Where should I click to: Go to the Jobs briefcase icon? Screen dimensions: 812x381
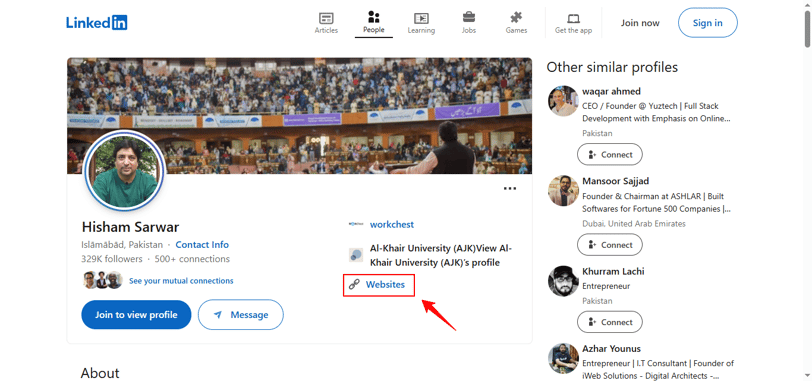469,17
